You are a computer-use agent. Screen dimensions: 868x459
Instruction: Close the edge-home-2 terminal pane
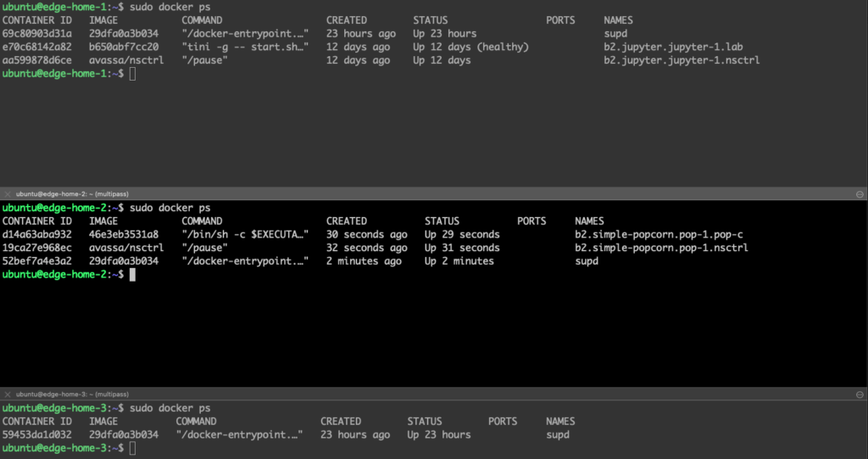tap(8, 194)
